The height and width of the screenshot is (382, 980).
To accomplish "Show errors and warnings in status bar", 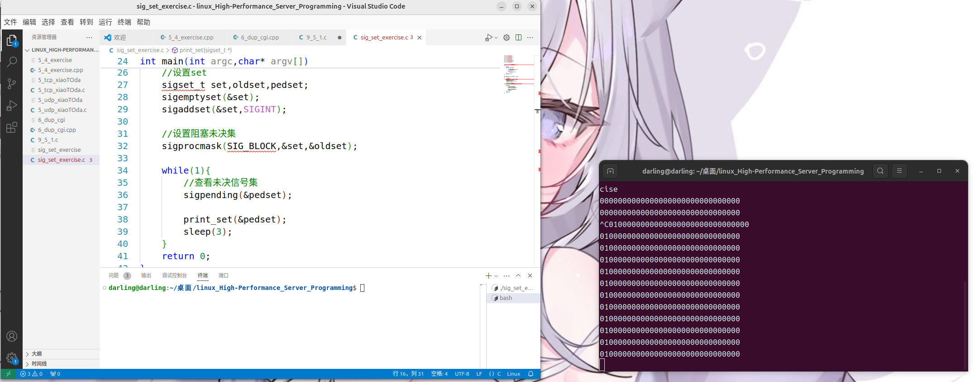I will click(x=31, y=374).
